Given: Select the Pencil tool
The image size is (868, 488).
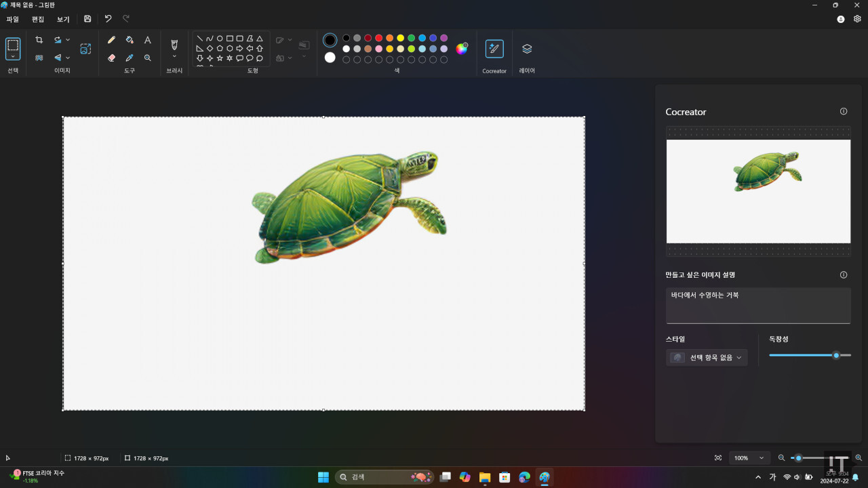Looking at the screenshot, I should [112, 40].
